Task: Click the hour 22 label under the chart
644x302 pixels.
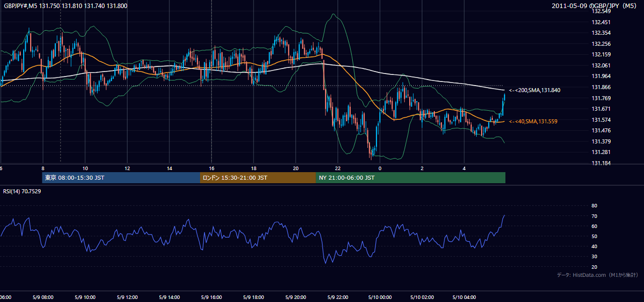Action: coord(338,168)
